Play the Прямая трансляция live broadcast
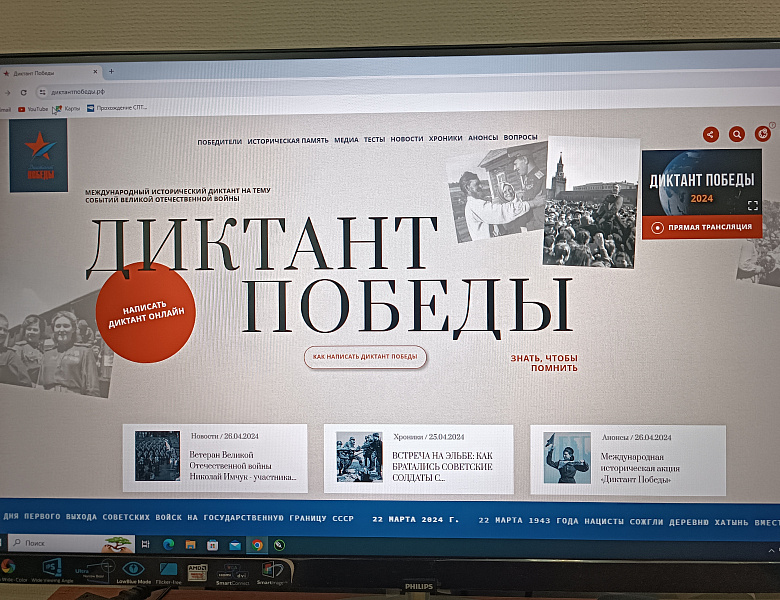The image size is (780, 600). [x=702, y=227]
